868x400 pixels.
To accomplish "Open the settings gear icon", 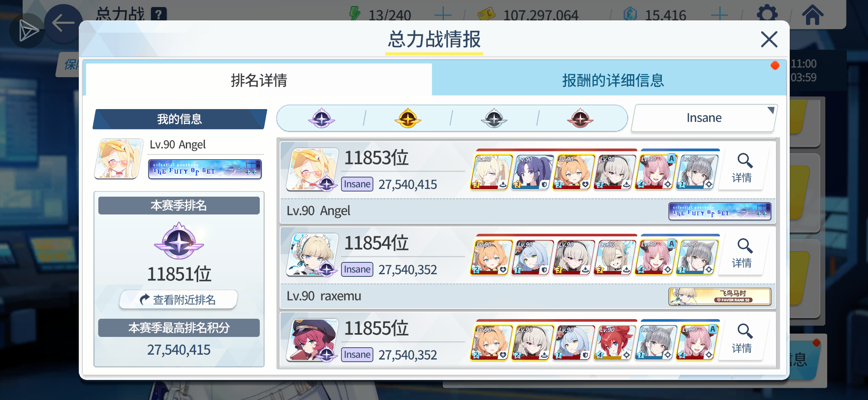I will [767, 15].
